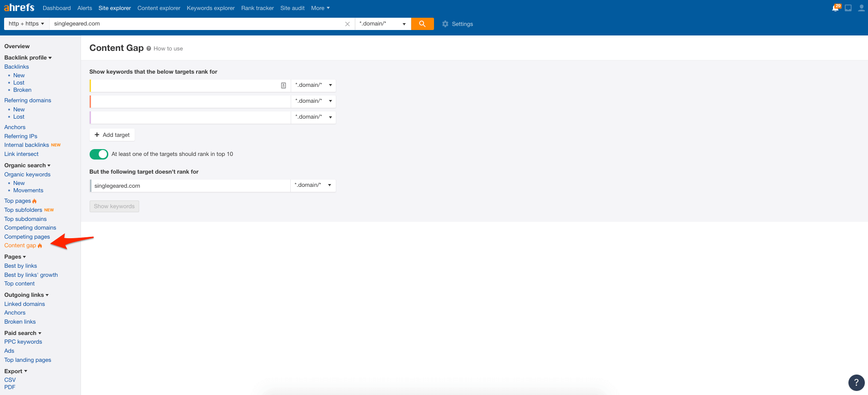Open PPC keywords report
Viewport: 868px width, 395px height.
23,342
